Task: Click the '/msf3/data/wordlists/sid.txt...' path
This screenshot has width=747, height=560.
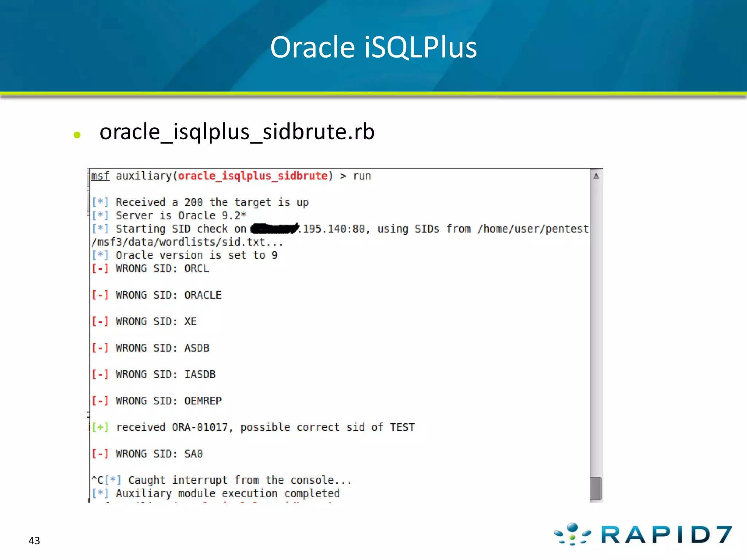Action: [187, 242]
